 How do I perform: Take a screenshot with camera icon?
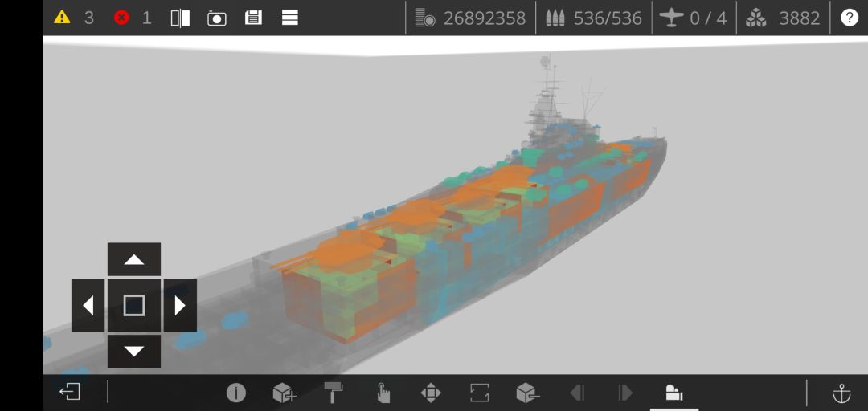(216, 18)
